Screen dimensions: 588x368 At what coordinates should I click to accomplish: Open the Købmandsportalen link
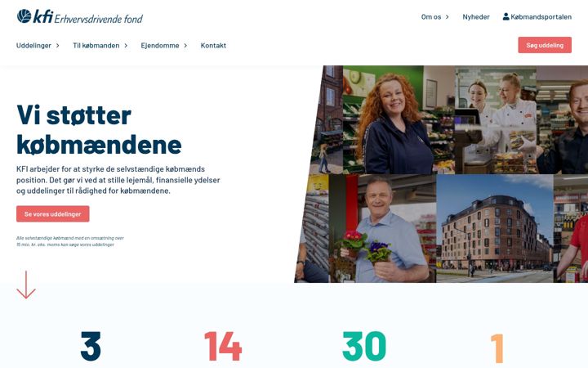tap(541, 17)
